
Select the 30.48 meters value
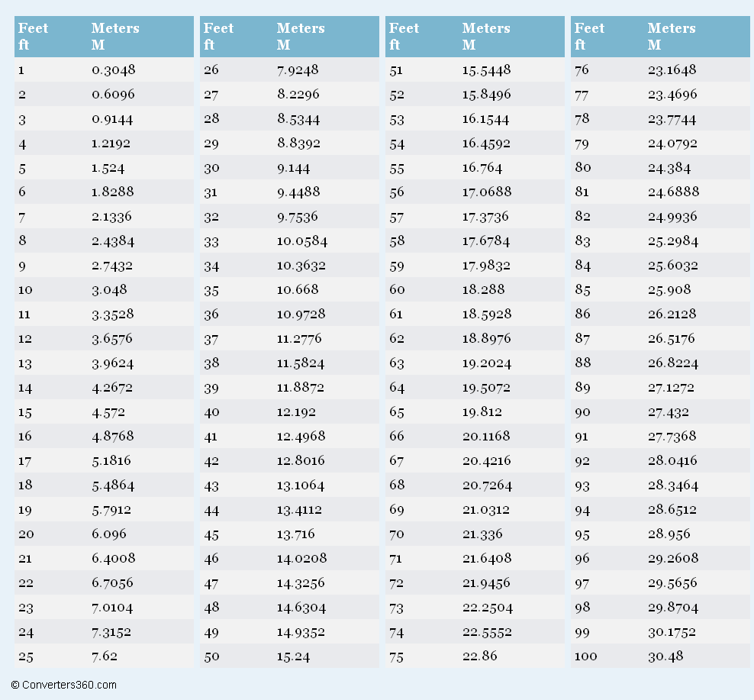[665, 656]
